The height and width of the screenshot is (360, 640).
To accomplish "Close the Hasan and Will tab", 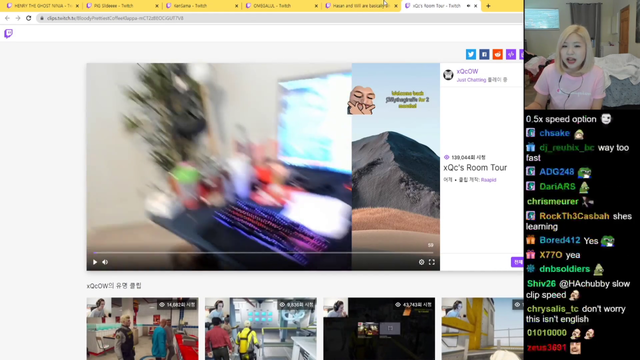I will click(396, 6).
